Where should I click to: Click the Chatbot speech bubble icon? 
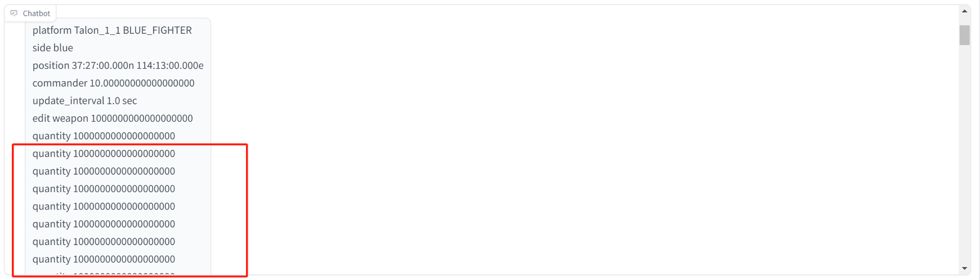click(14, 13)
